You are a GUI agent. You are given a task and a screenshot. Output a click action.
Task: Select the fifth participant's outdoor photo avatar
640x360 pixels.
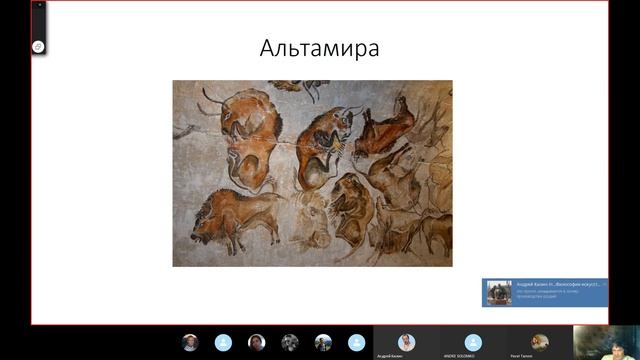(323, 342)
